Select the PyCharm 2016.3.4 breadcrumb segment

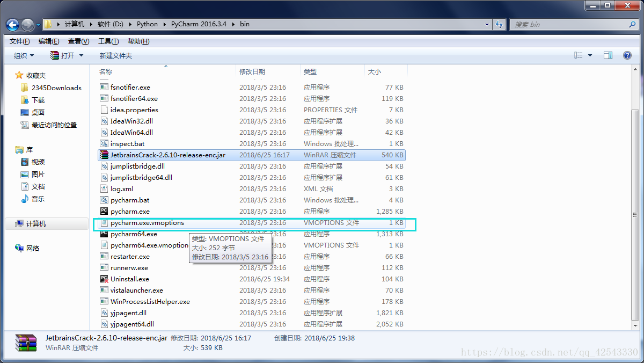(200, 24)
